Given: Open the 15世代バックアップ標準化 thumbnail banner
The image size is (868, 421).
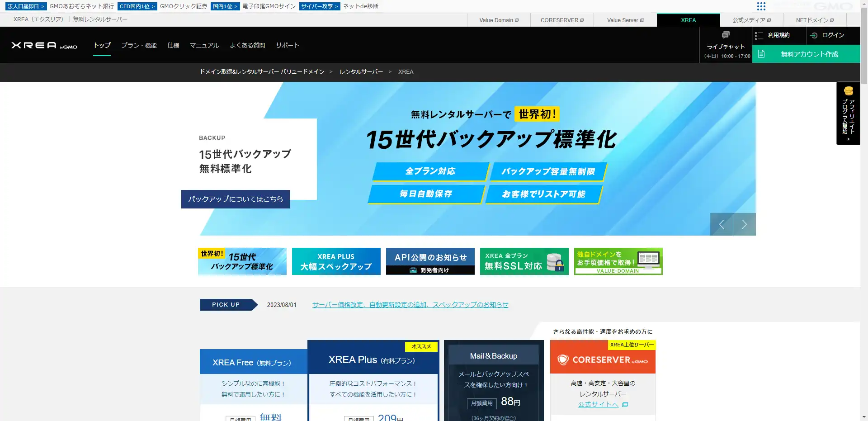Looking at the screenshot, I should (x=242, y=261).
